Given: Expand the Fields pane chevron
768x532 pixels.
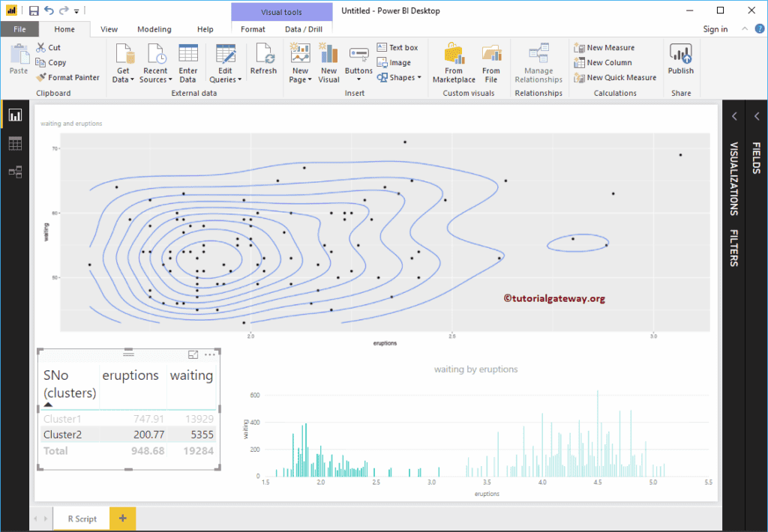Looking at the screenshot, I should point(757,116).
